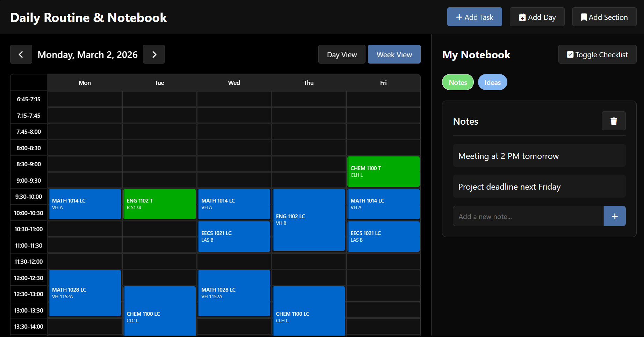Click the plus icon inside Add Task

(459, 17)
